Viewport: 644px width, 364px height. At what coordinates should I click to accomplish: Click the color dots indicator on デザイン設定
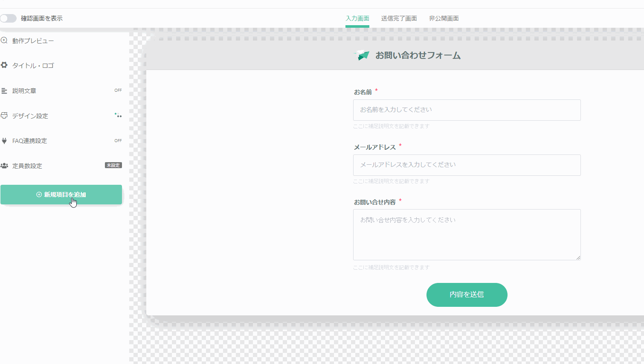point(118,115)
